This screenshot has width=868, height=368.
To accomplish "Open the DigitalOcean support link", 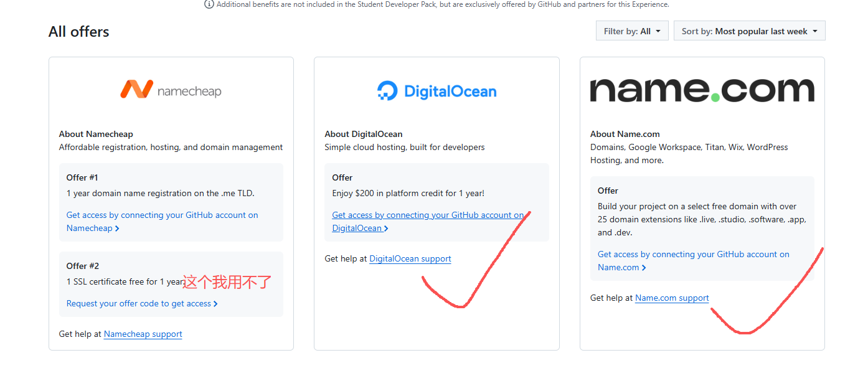I will [410, 259].
